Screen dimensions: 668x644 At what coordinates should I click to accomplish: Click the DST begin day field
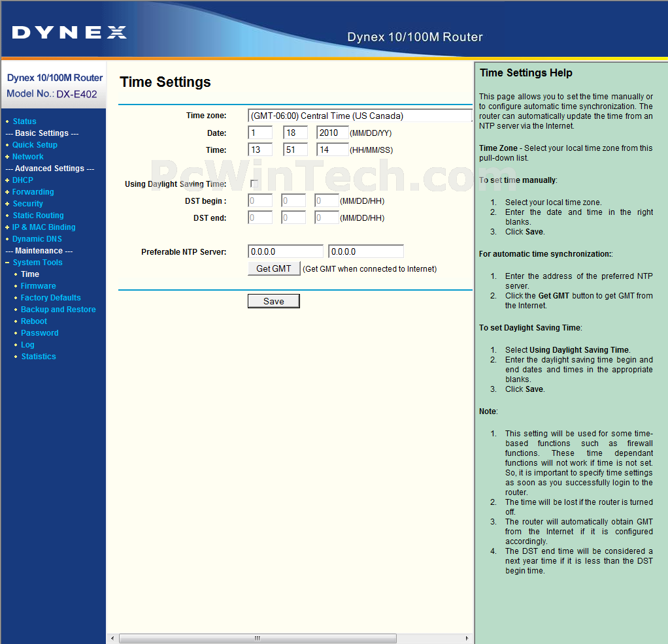point(293,201)
